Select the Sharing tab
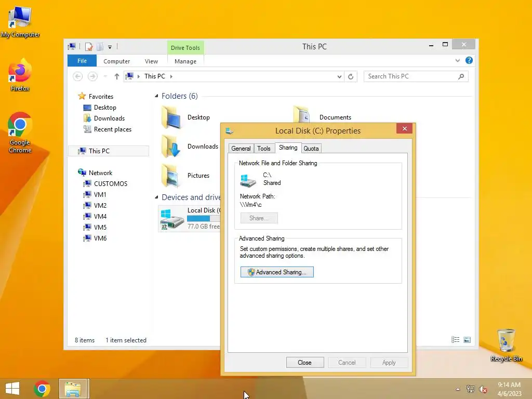 [288, 148]
